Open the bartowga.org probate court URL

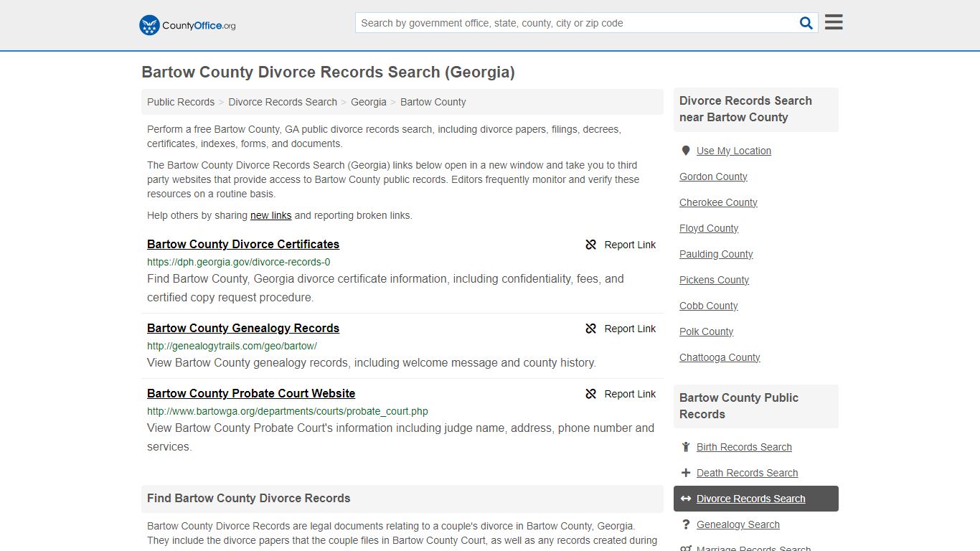pyautogui.click(x=288, y=411)
